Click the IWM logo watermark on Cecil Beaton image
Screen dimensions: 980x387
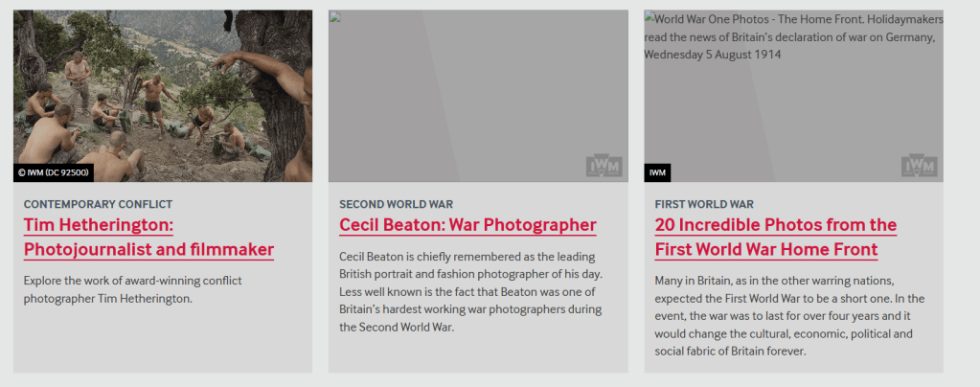pos(604,166)
